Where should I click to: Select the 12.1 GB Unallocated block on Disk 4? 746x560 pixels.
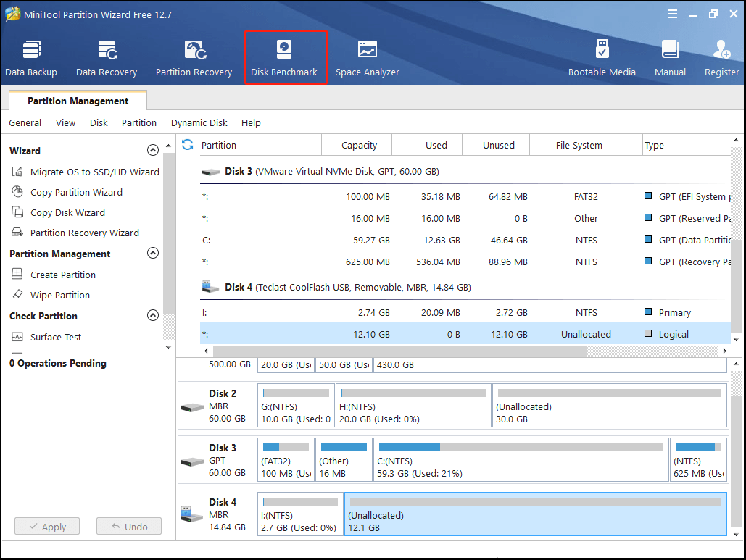536,514
